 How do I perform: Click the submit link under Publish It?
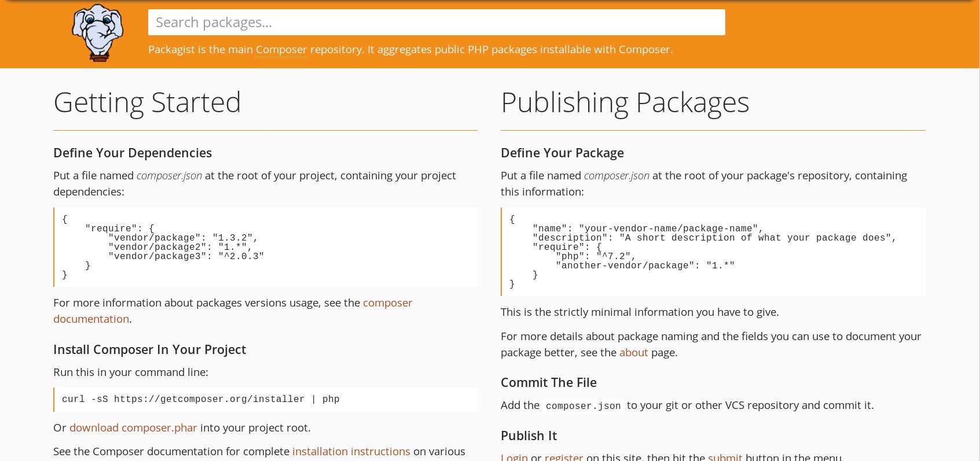(725, 456)
